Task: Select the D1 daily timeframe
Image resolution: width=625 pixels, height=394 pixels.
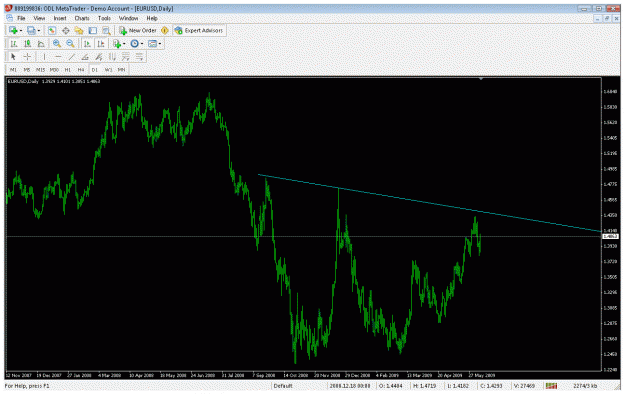Action: [94, 70]
